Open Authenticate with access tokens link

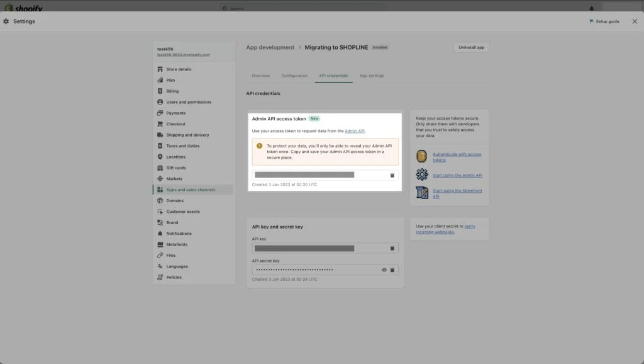pyautogui.click(x=457, y=157)
